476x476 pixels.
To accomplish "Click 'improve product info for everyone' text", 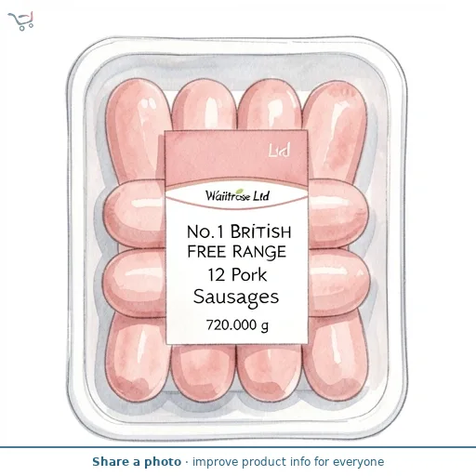I will (x=288, y=462).
